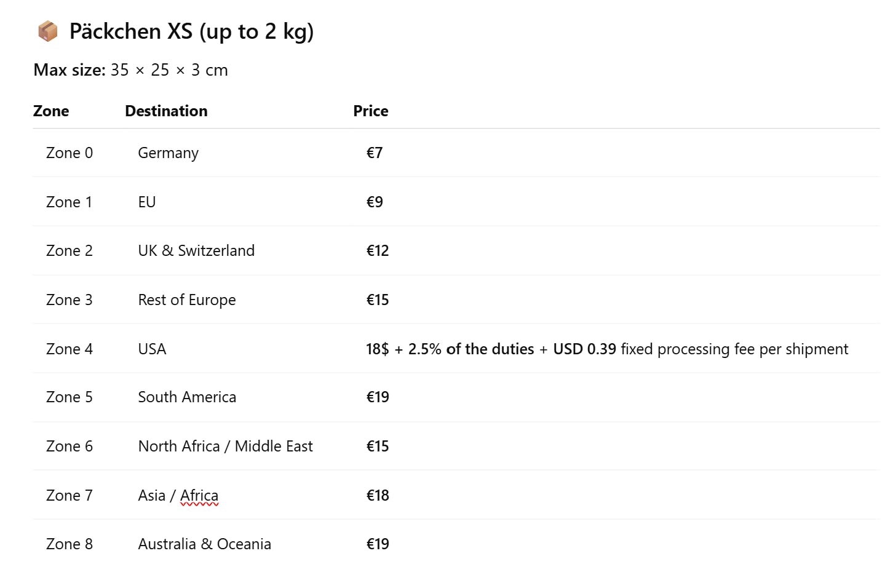893x588 pixels.
Task: Select "North Africa / Middle East" cell
Action: click(x=225, y=446)
